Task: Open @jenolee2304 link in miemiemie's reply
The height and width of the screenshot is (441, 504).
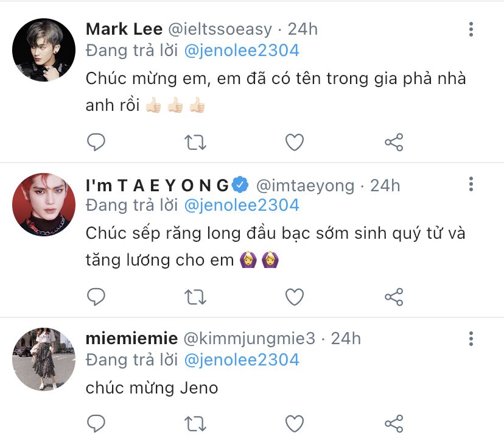Action: click(242, 360)
